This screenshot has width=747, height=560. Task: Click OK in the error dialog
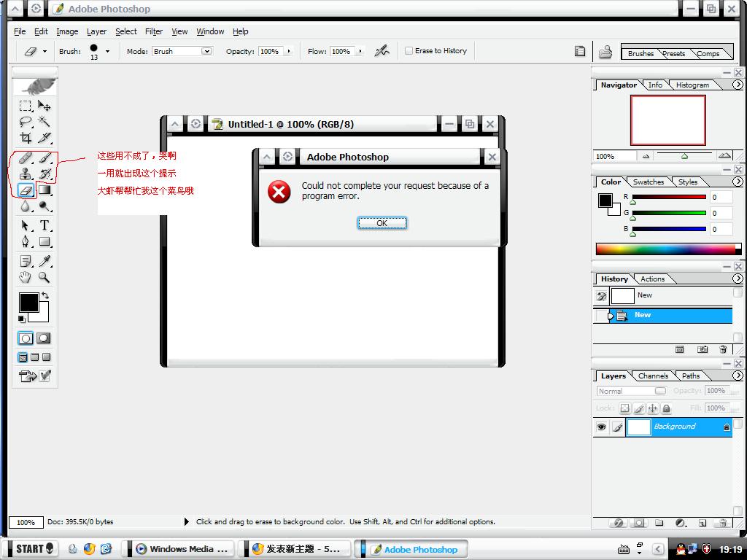382,223
